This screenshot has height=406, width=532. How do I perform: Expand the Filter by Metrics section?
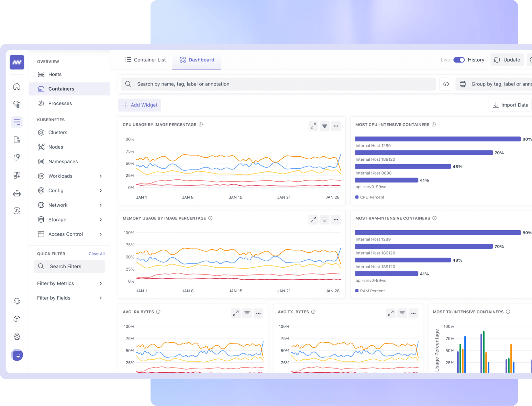pos(101,283)
